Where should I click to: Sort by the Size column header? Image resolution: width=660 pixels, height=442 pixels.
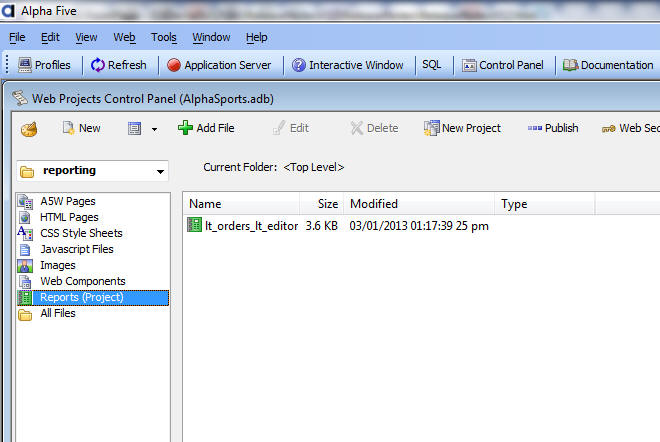(x=322, y=204)
